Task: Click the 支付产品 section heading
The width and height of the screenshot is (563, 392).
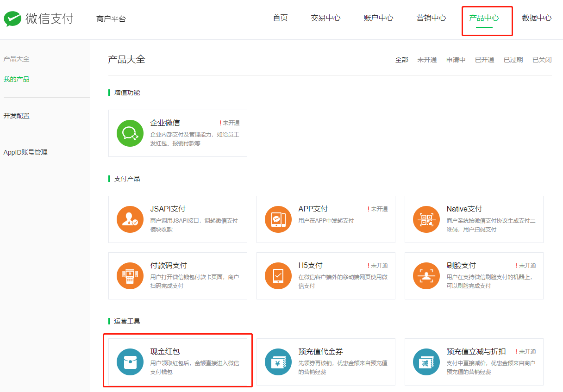Action: tap(127, 179)
